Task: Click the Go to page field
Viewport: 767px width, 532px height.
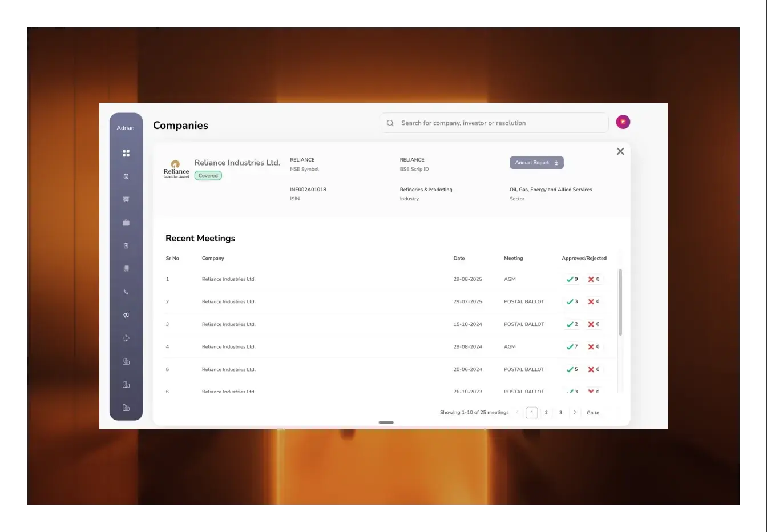Action: point(593,413)
